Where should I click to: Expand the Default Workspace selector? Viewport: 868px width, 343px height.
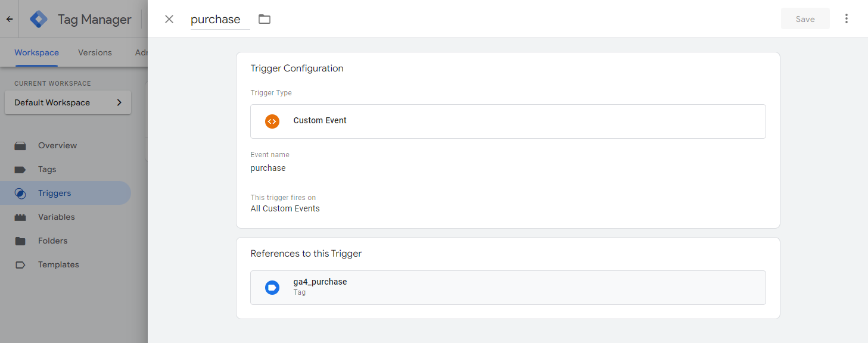67,102
